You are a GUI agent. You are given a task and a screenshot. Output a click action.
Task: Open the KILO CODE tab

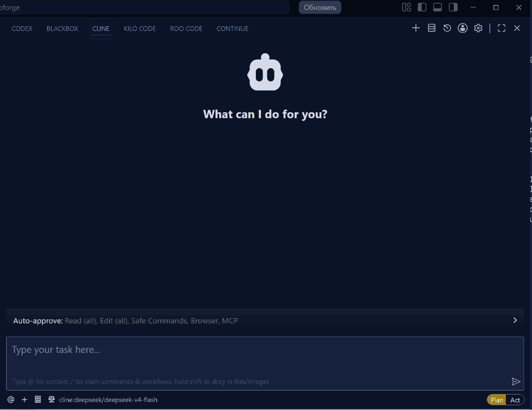coord(140,28)
